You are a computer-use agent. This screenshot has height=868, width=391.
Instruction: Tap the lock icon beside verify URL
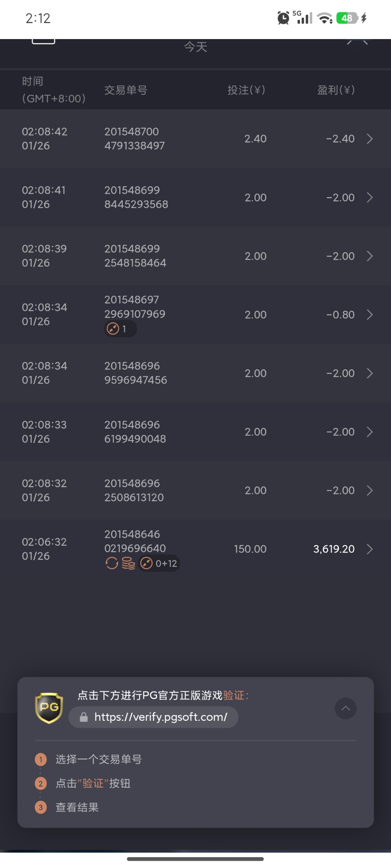[x=84, y=717]
